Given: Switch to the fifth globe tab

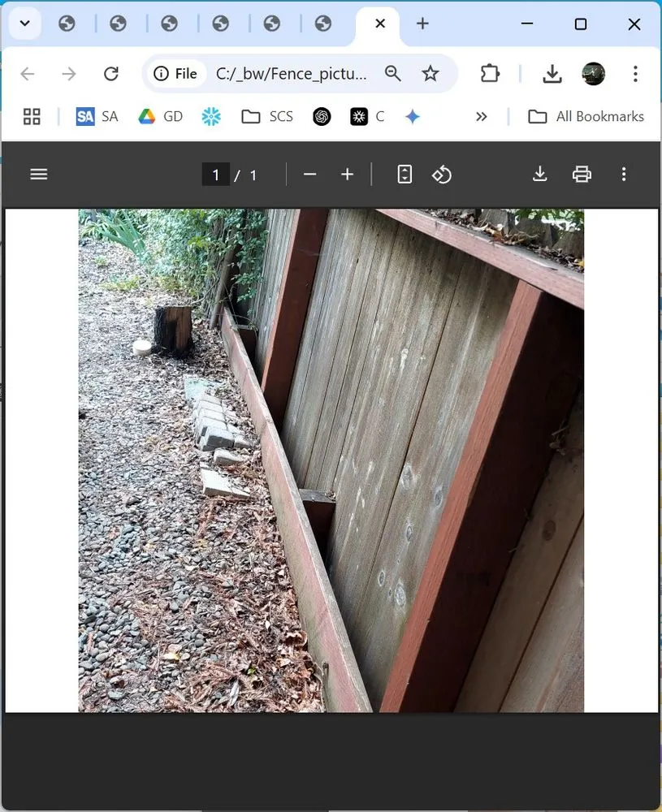Looking at the screenshot, I should click(271, 24).
